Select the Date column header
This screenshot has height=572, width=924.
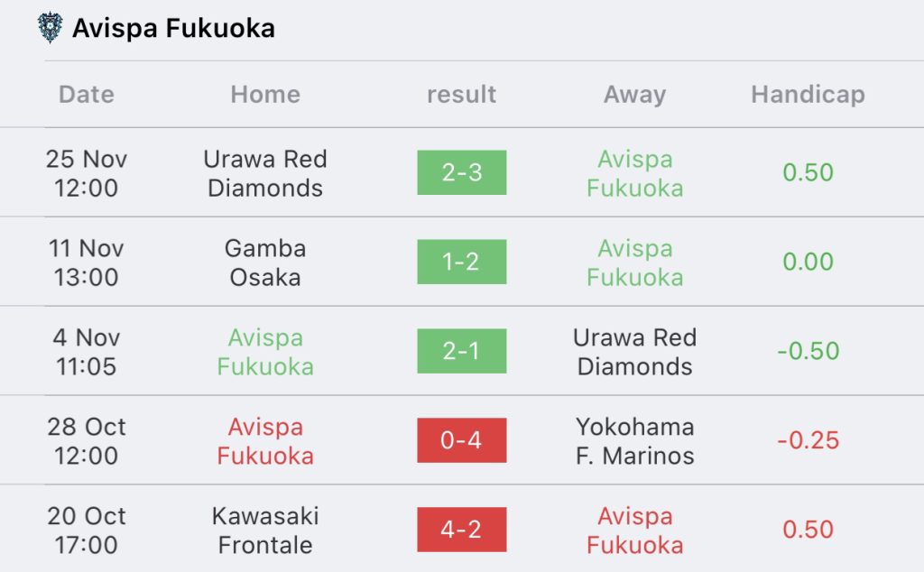coord(87,94)
